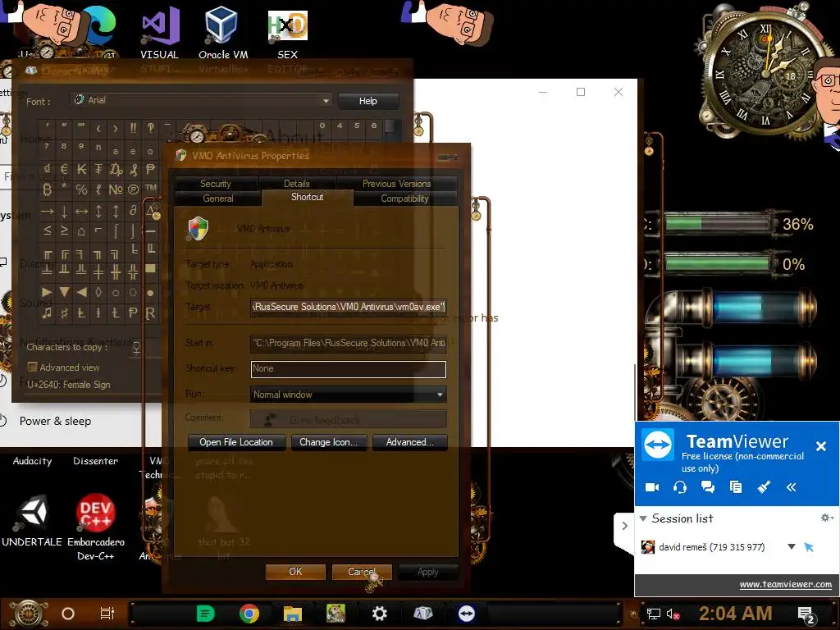This screenshot has height=630, width=840.
Task: Open Settings gear on taskbar
Action: coord(379,614)
